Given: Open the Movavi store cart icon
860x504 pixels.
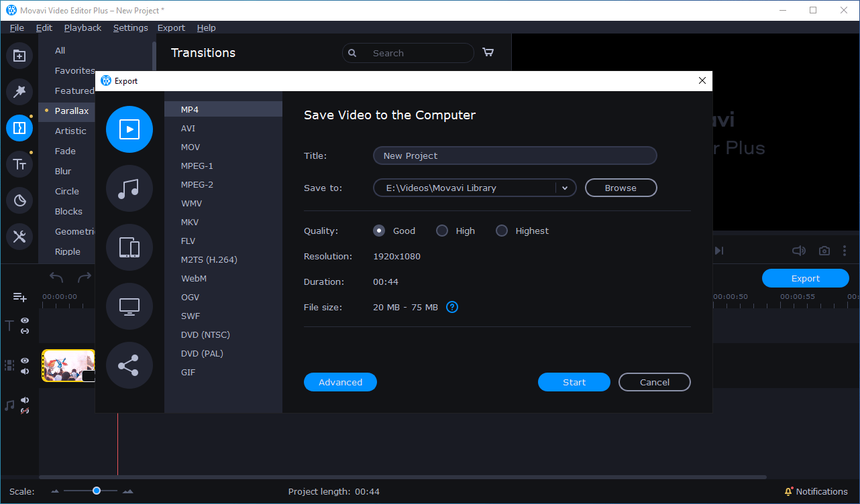Looking at the screenshot, I should pos(488,53).
